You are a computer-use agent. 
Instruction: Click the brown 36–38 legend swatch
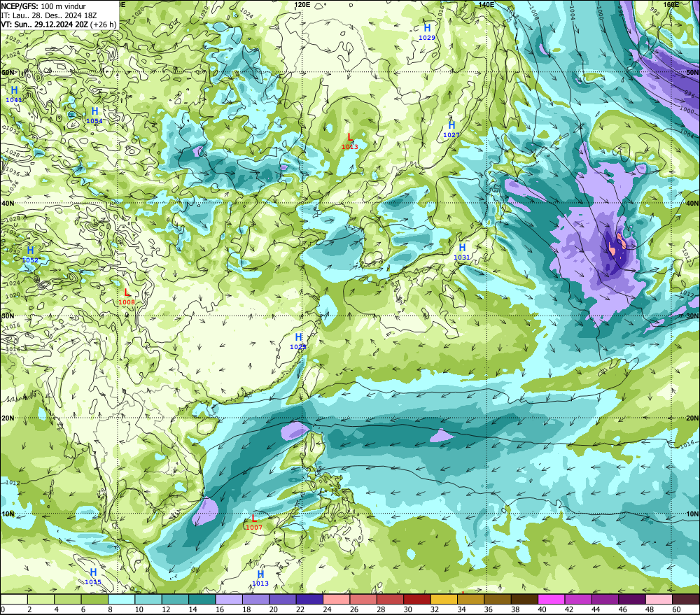point(498,599)
